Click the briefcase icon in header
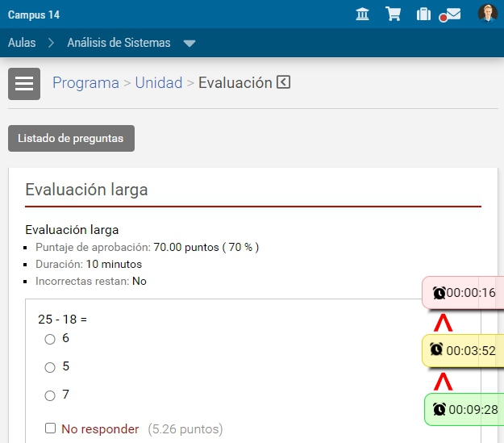 tap(423, 15)
